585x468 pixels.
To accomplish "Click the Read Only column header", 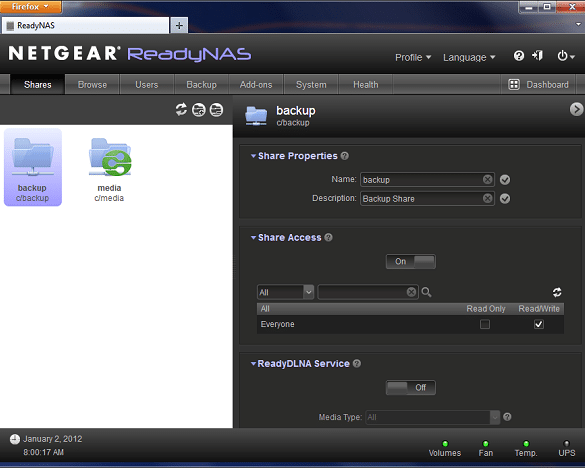I will point(486,309).
